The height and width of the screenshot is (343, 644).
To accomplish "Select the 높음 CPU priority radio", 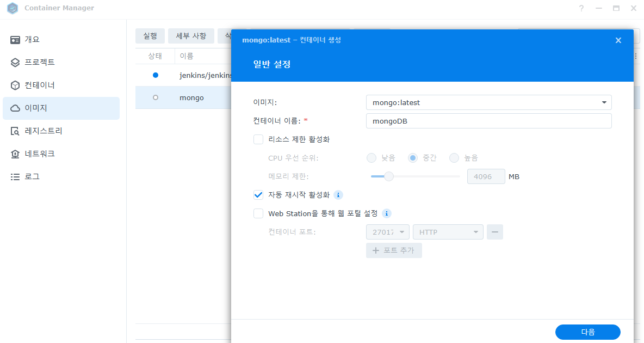I will tap(454, 158).
